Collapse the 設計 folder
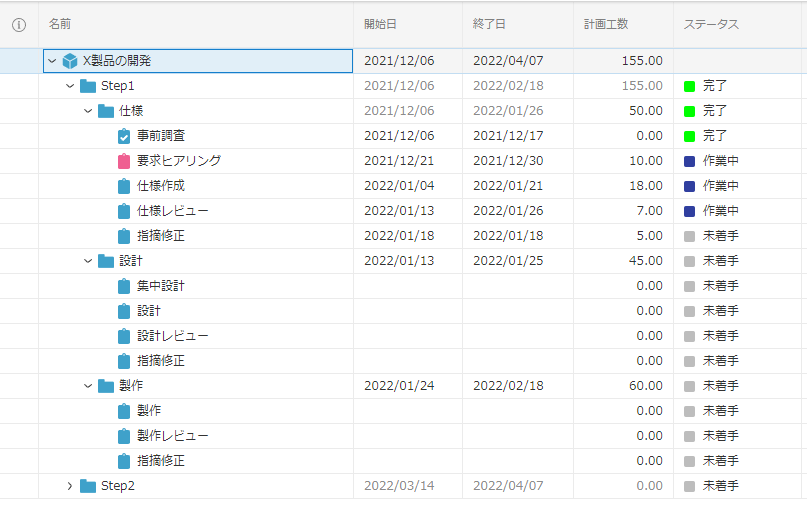 pyautogui.click(x=88, y=261)
